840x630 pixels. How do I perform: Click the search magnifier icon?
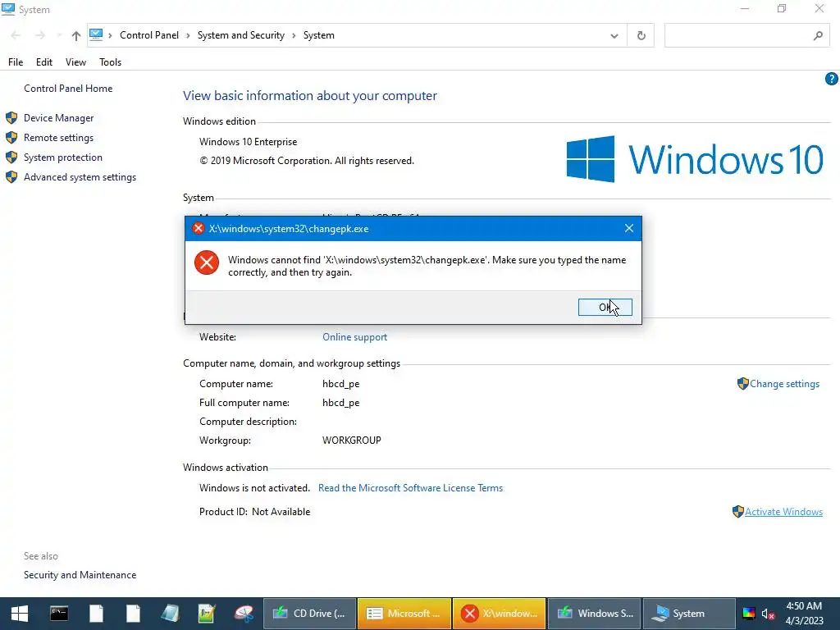[x=818, y=36]
